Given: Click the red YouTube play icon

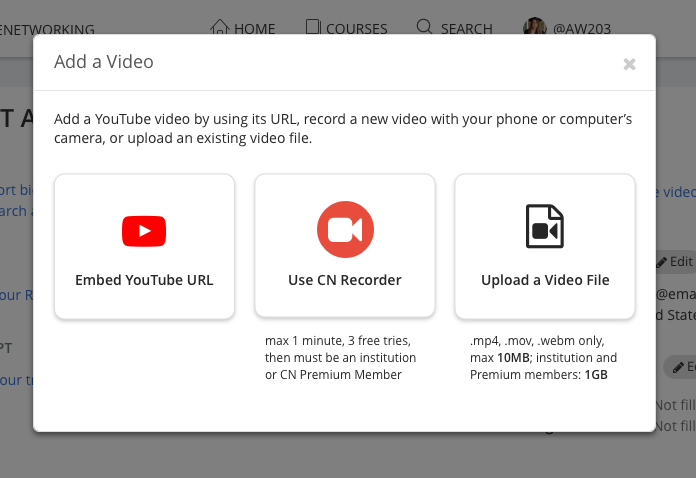Looking at the screenshot, I should (144, 231).
